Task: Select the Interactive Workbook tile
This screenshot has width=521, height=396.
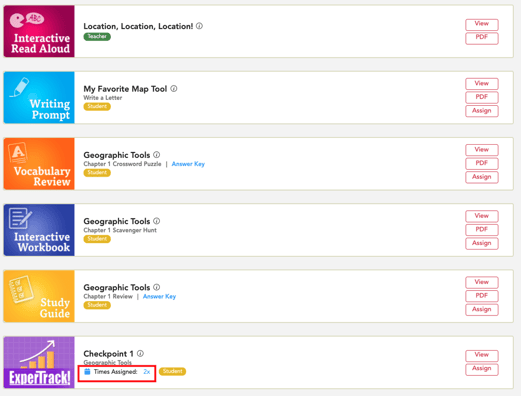Action: [x=39, y=230]
